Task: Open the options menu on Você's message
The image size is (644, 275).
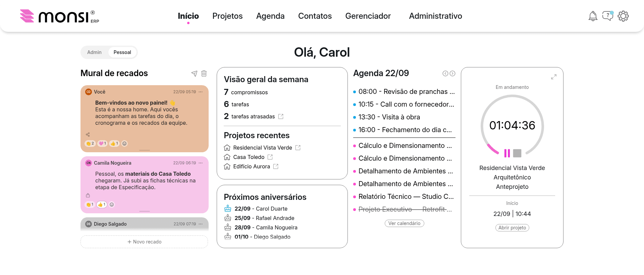Action: pyautogui.click(x=201, y=92)
